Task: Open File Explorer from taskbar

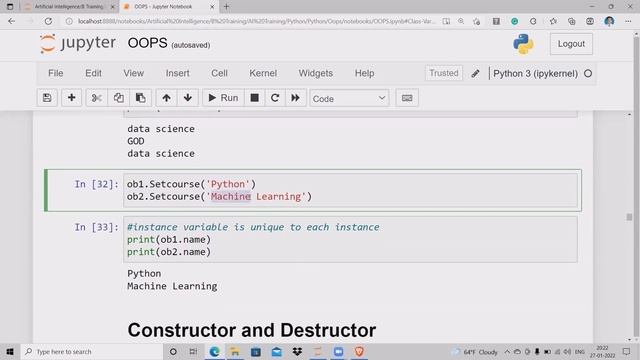Action: pos(235,351)
